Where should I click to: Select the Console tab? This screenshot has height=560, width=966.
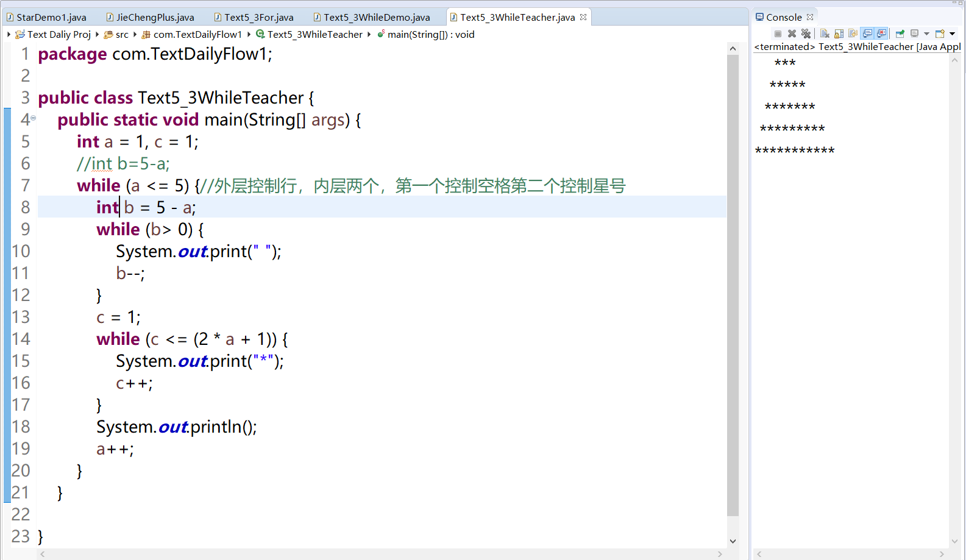coord(784,17)
